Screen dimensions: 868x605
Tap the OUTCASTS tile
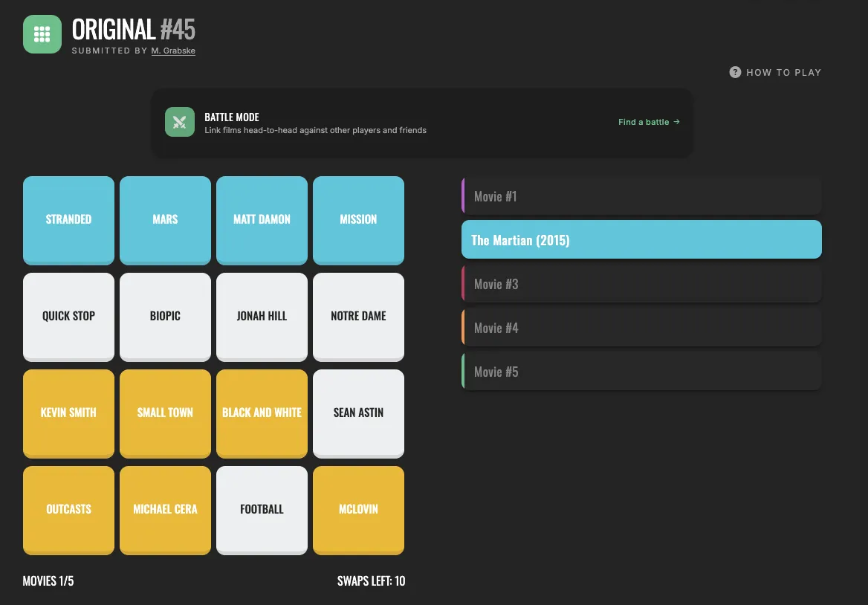pyautogui.click(x=68, y=511)
